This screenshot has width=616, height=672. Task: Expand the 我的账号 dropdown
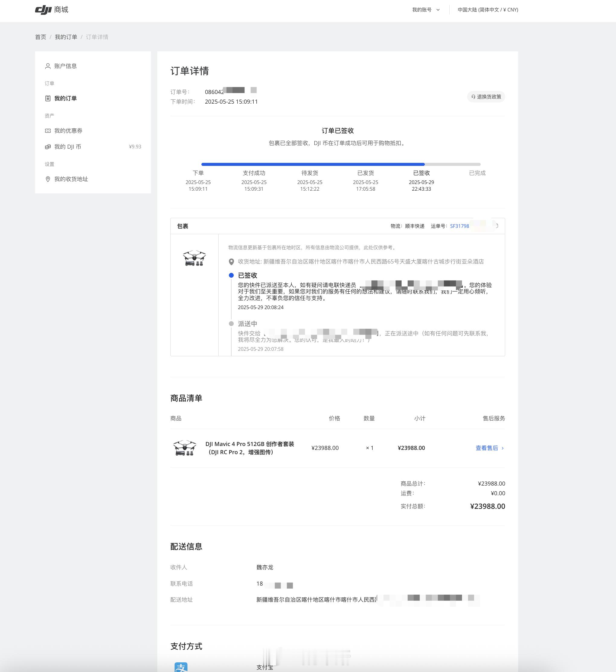click(426, 10)
